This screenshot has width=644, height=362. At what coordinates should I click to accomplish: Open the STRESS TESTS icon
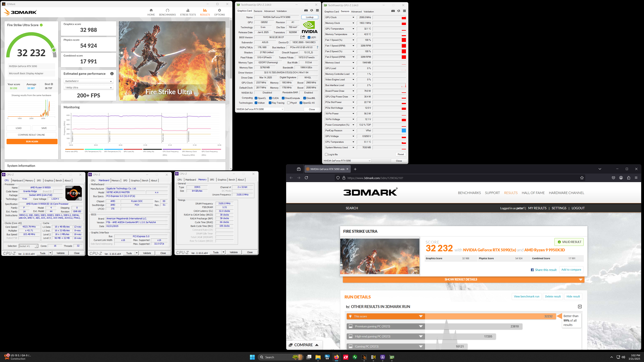coord(188,10)
